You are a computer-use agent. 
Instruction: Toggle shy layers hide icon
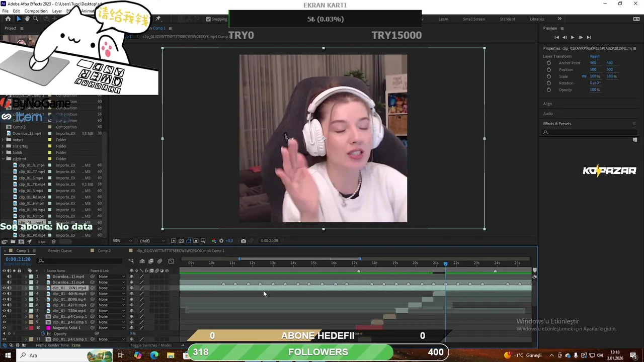(x=142, y=261)
